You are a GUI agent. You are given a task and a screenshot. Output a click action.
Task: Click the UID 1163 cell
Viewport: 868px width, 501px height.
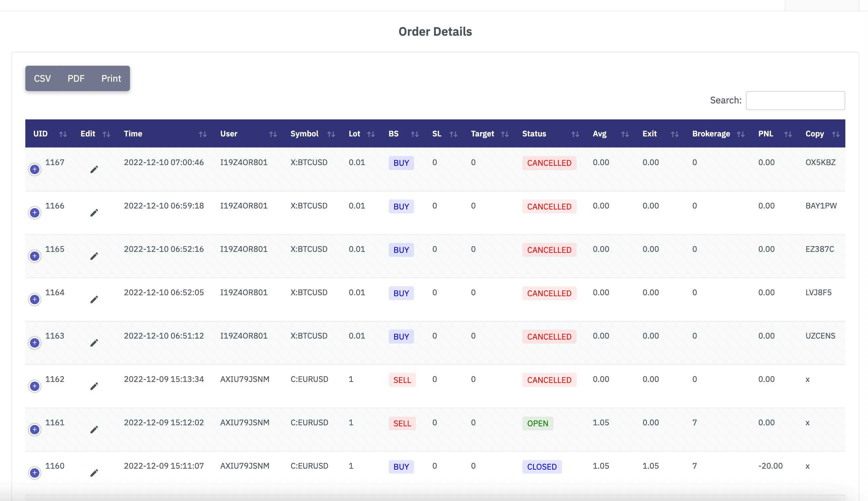[55, 336]
